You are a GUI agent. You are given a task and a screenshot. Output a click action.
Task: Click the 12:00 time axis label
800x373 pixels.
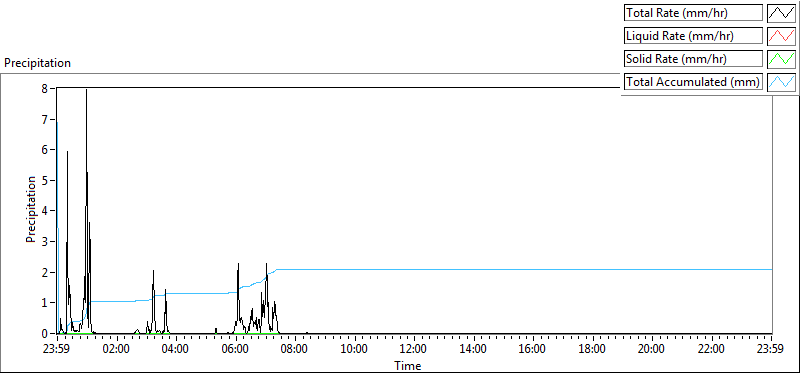[x=413, y=350]
